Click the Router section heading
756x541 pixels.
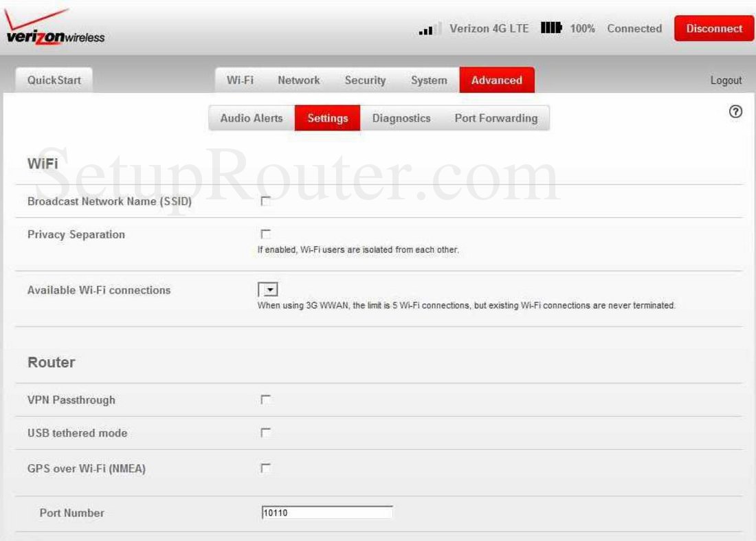click(x=51, y=362)
